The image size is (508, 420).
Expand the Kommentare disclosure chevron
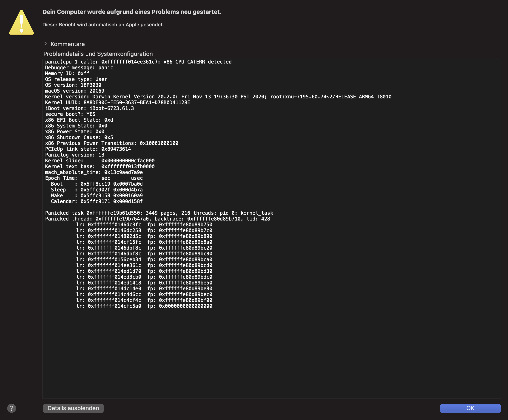coord(45,44)
